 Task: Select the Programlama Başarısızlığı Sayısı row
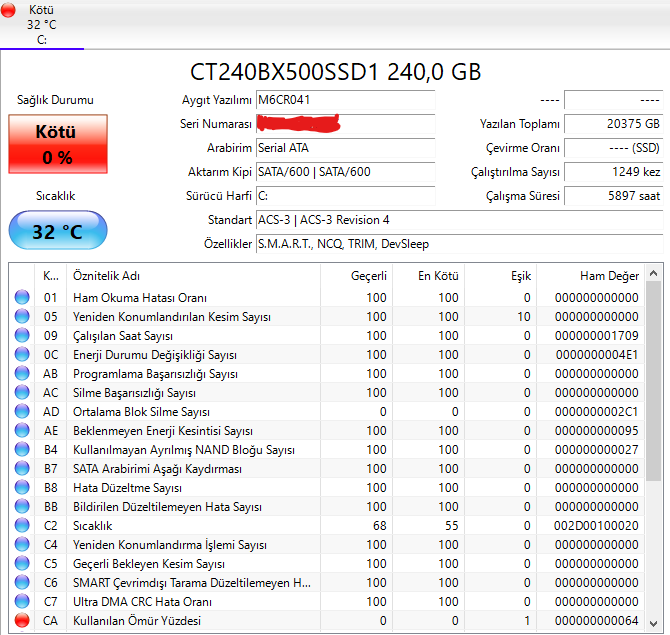[327, 373]
